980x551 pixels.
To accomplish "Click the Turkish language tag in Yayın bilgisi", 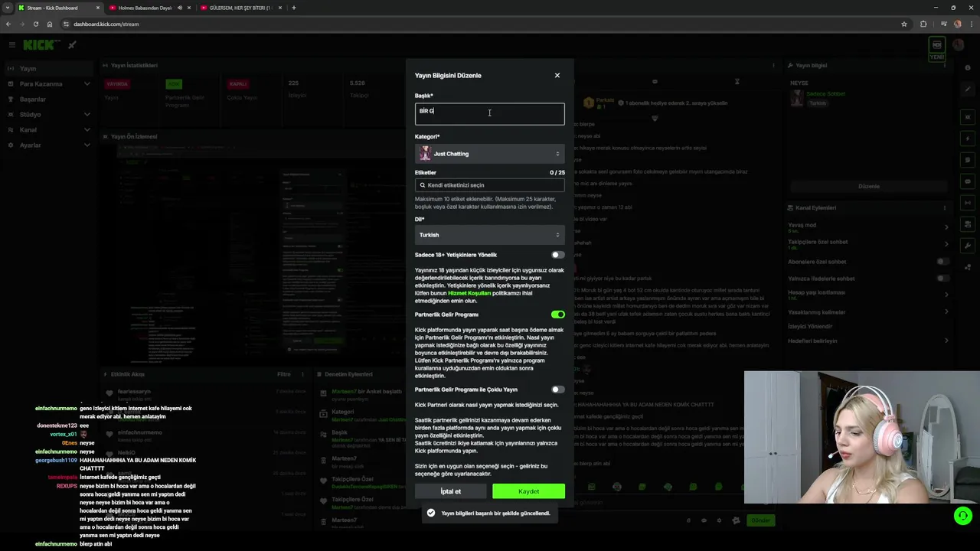I will pos(818,103).
